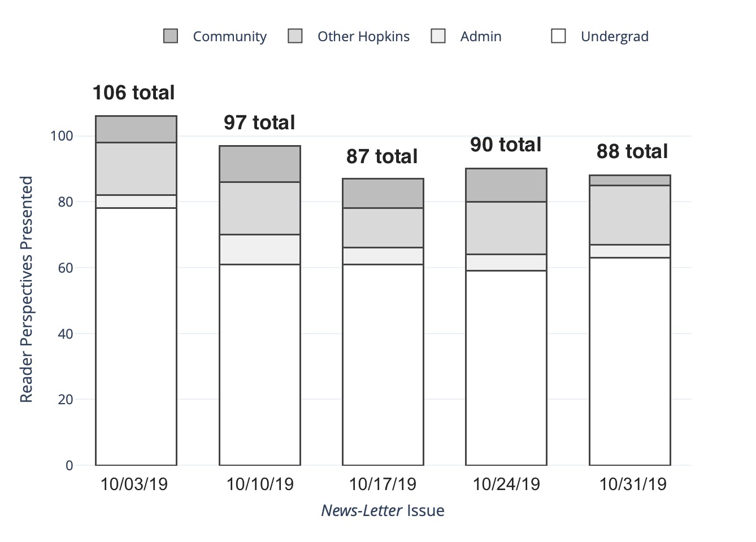
Task: Click the 100 tick on the y-axis
Action: pyautogui.click(x=62, y=135)
